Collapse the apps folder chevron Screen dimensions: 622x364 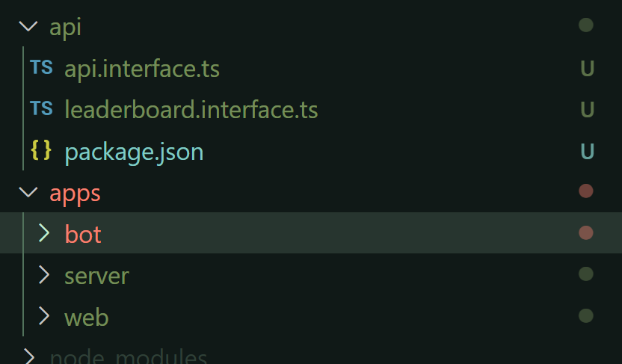(x=28, y=192)
